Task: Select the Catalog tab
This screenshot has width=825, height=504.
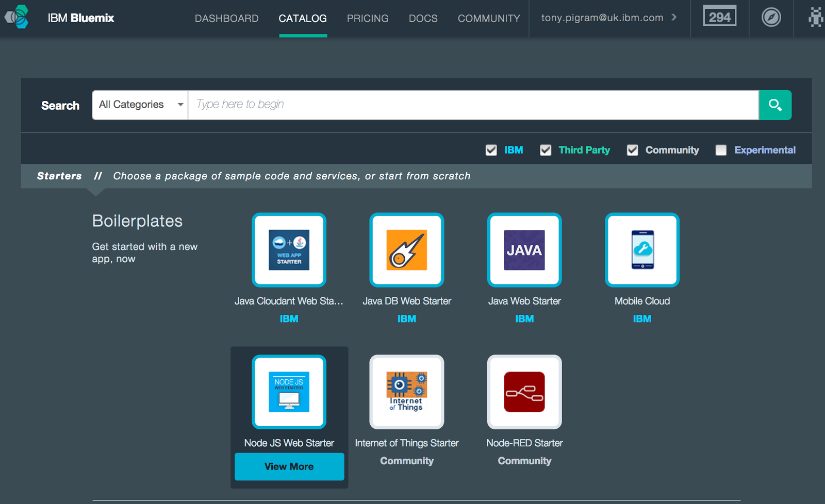Action: click(303, 19)
